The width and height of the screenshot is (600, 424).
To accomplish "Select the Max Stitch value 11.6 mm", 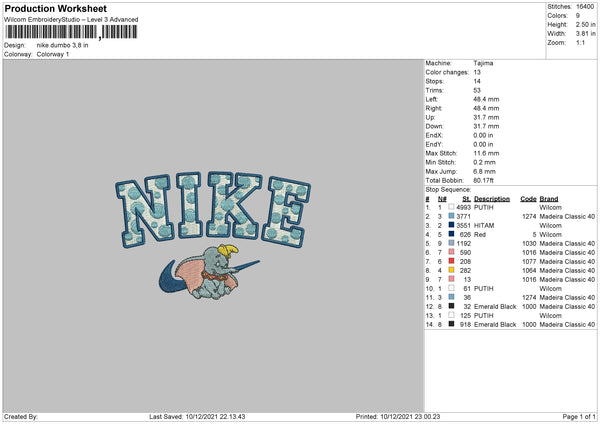I will tap(486, 153).
